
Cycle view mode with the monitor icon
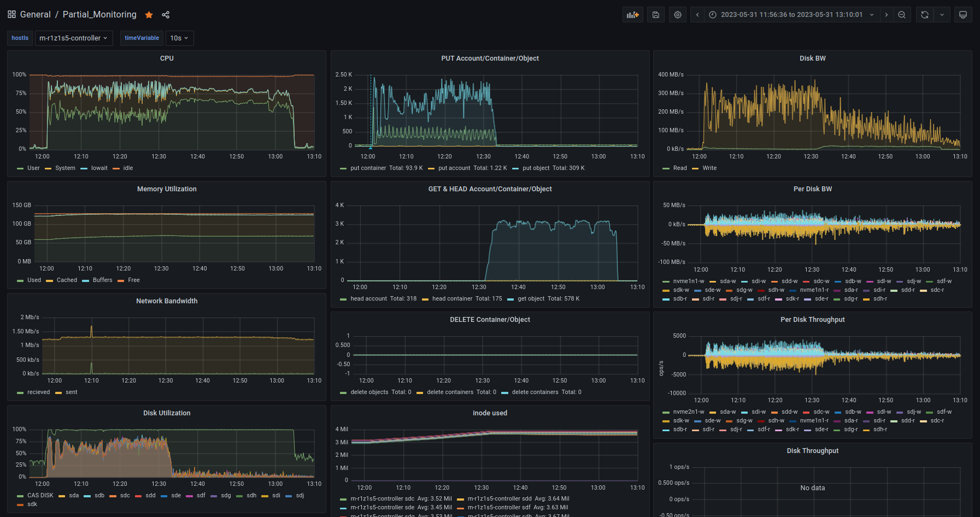coord(963,15)
